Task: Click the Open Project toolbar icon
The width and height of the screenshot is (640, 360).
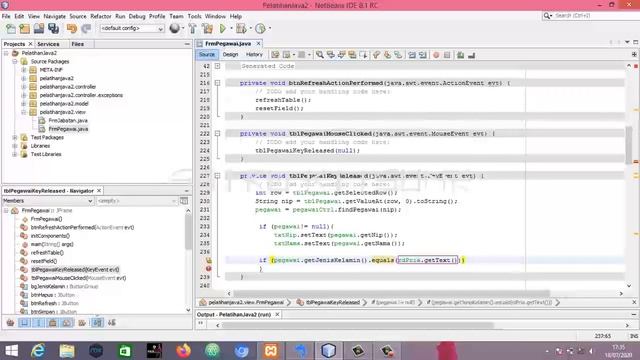Action: [39, 29]
